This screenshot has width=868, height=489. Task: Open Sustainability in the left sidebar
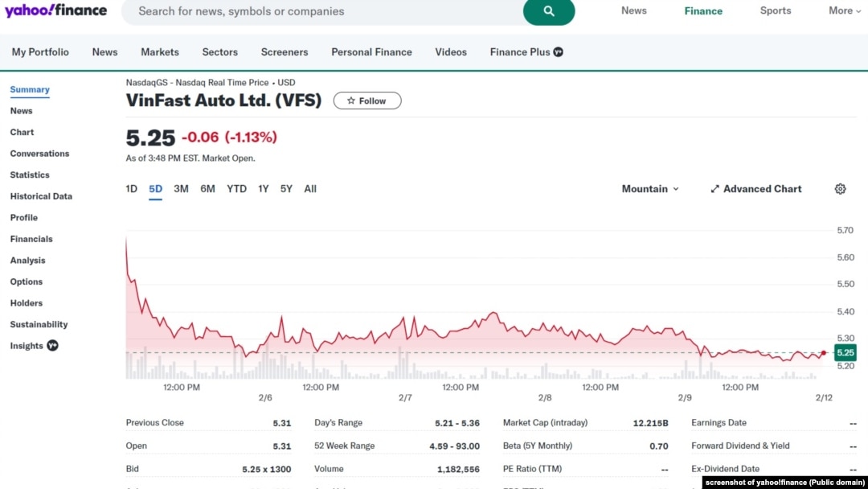(39, 324)
